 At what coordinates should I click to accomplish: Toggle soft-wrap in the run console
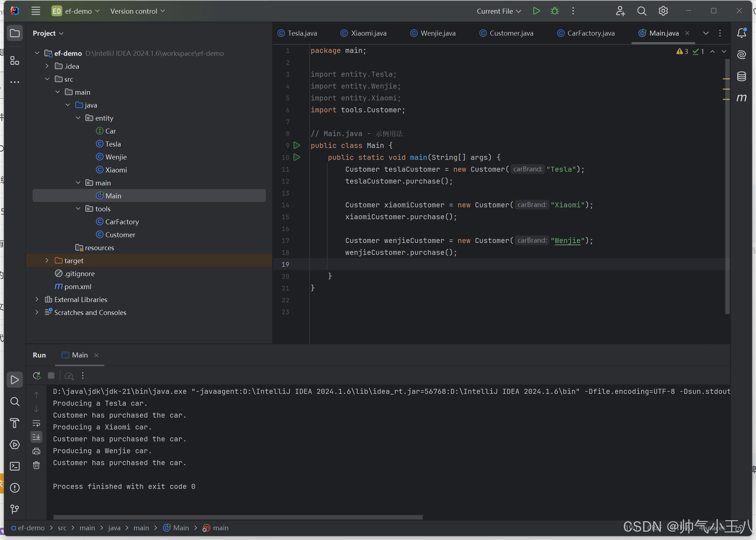36,423
